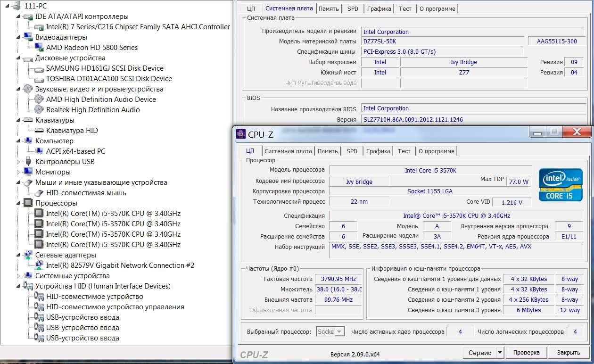Viewport: 594px width, 364px height.
Task: Open Системная плата tab in front CPU-Z
Action: tap(288, 151)
